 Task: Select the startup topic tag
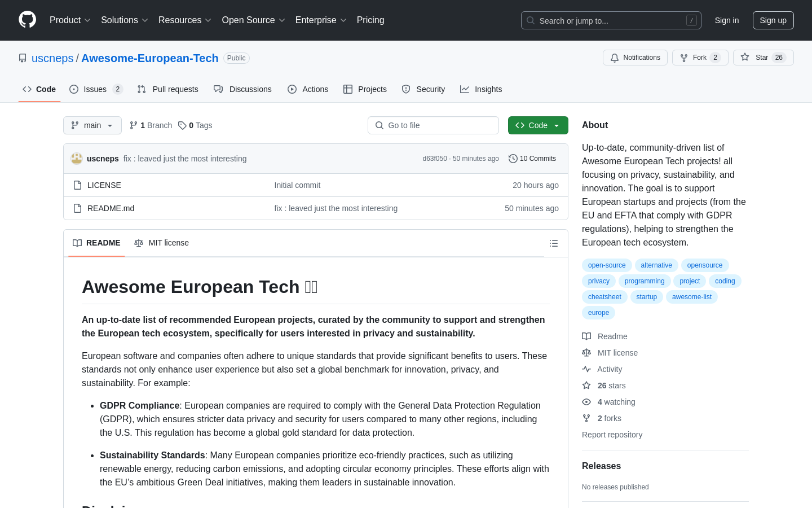[x=647, y=297]
